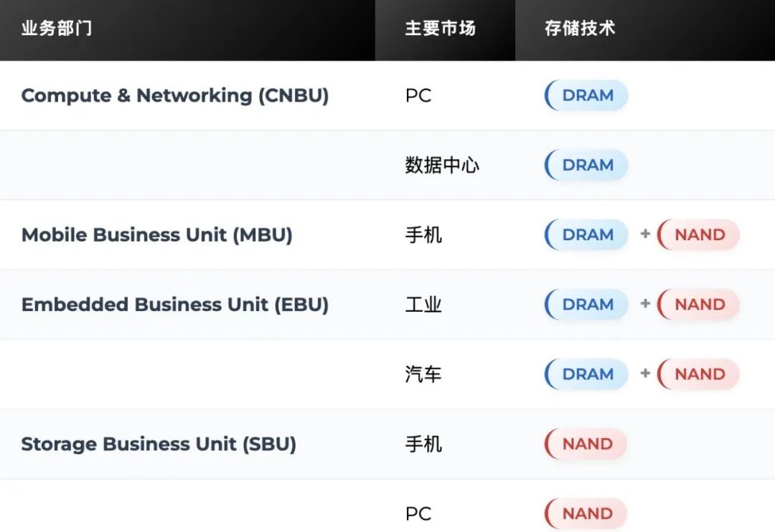
Task: Click the 数据中心 market cell
Action: pyautogui.click(x=442, y=165)
